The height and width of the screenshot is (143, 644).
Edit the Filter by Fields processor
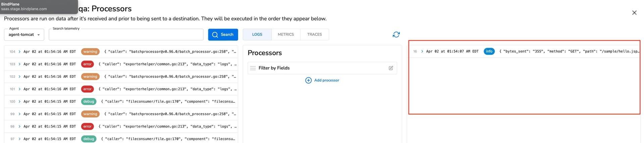click(x=391, y=68)
